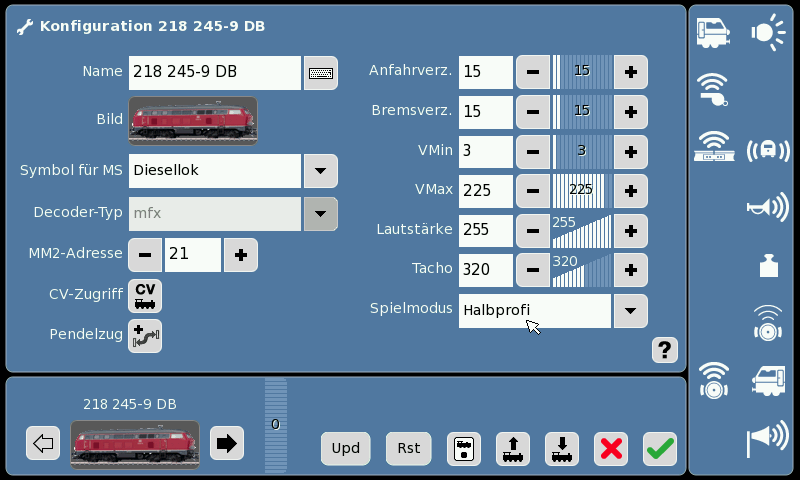Screen dimensions: 800x480
Task: Click the VMin slider bar
Action: (x=582, y=151)
